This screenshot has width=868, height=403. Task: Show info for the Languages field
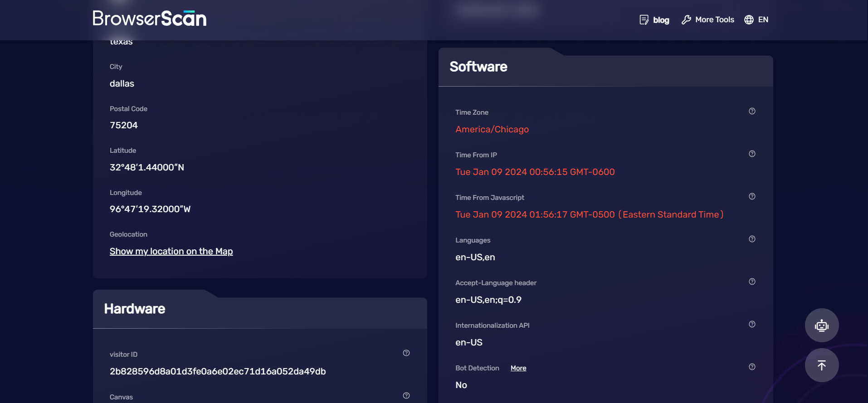point(752,239)
